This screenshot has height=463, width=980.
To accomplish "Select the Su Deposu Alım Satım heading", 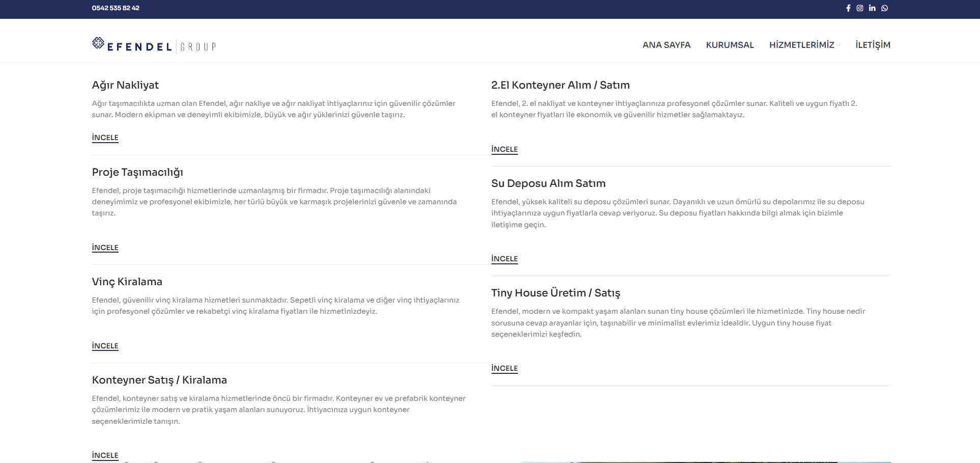I will [548, 183].
